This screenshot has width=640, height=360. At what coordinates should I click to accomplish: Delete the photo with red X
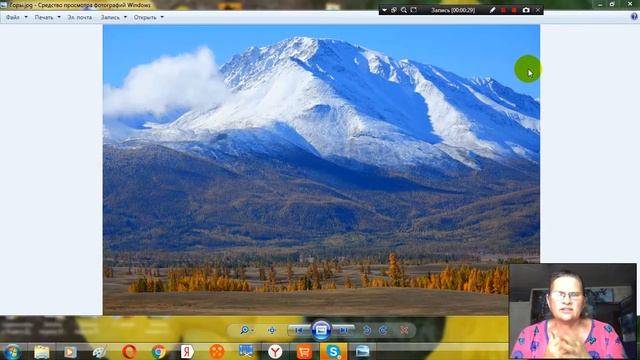pos(404,330)
